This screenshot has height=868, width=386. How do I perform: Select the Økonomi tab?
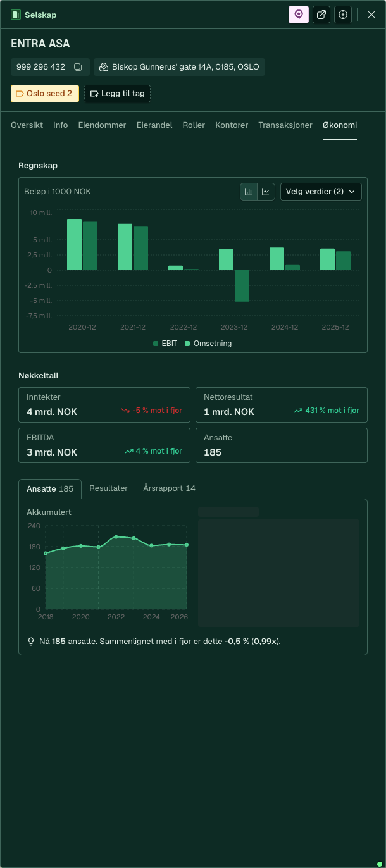pos(340,125)
